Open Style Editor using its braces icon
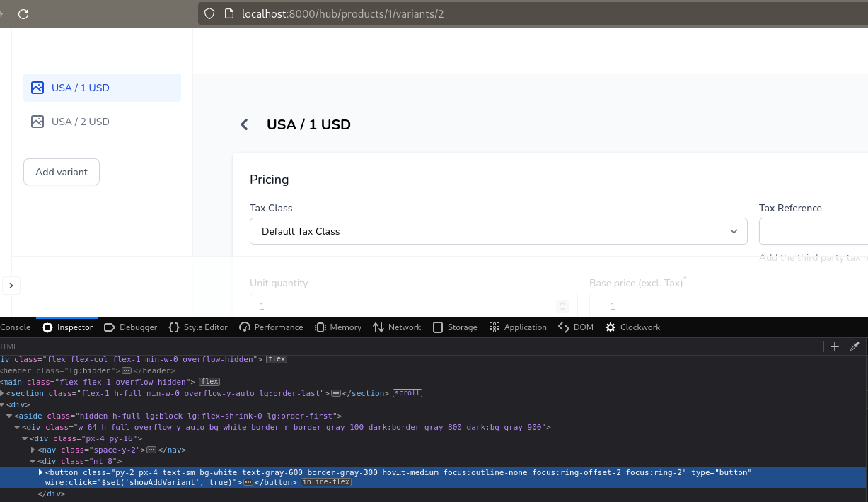The image size is (868, 502). pos(174,327)
